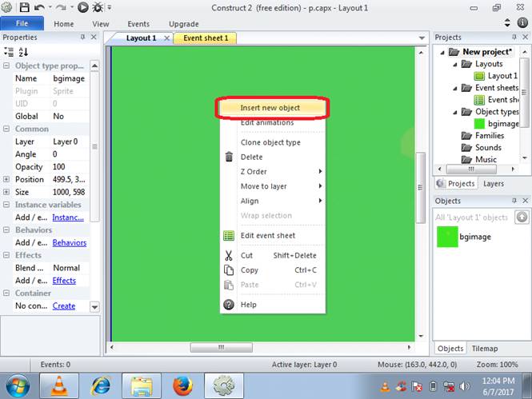
Task: Open the quick access toolbar dropdown arrow
Action: click(110, 7)
